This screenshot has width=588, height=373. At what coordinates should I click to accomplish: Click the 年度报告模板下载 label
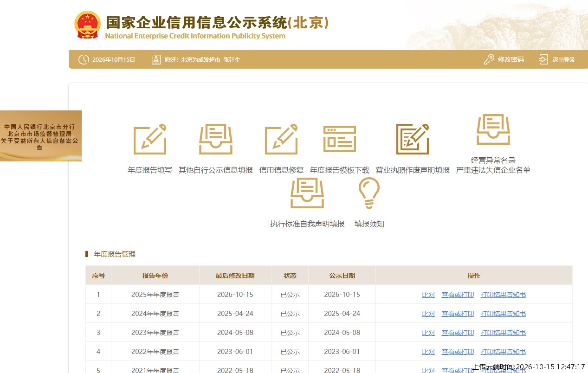click(x=340, y=170)
